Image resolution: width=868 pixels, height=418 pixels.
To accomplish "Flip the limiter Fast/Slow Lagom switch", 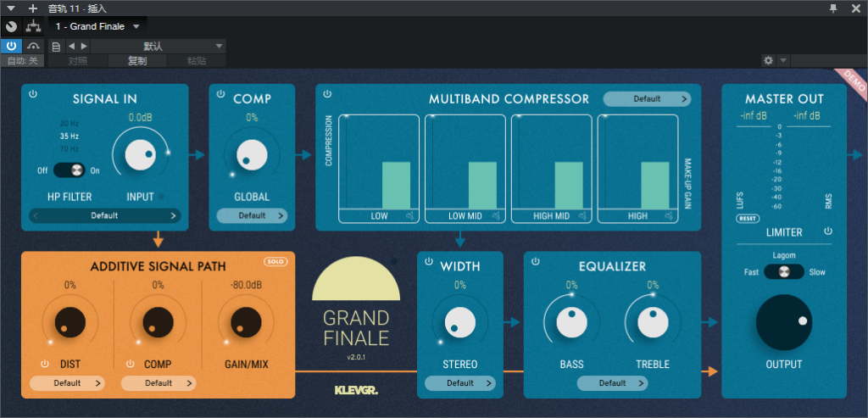I will pyautogui.click(x=784, y=272).
